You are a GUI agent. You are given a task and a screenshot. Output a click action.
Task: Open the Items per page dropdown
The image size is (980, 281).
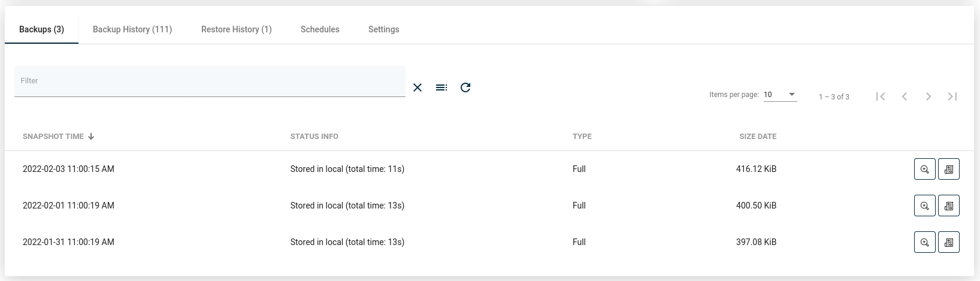780,95
